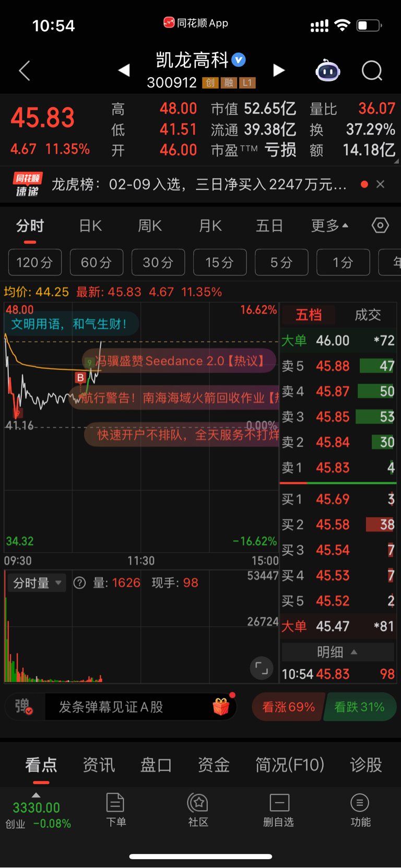Toggle the 弹 danmaku switch

pos(25,707)
